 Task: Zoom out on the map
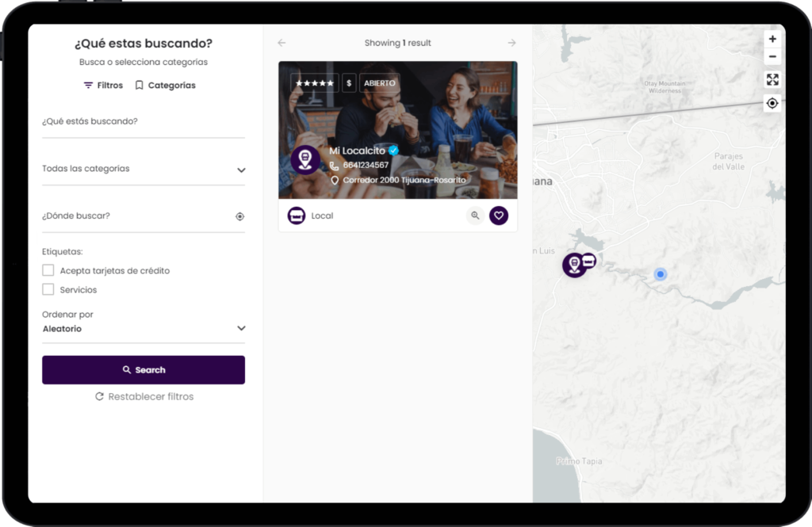point(772,57)
